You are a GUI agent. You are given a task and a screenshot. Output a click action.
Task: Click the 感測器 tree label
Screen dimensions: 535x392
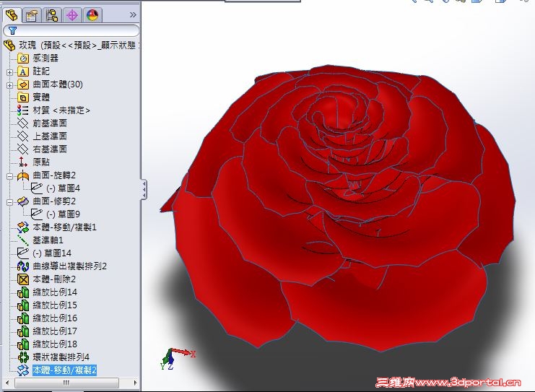pos(45,58)
